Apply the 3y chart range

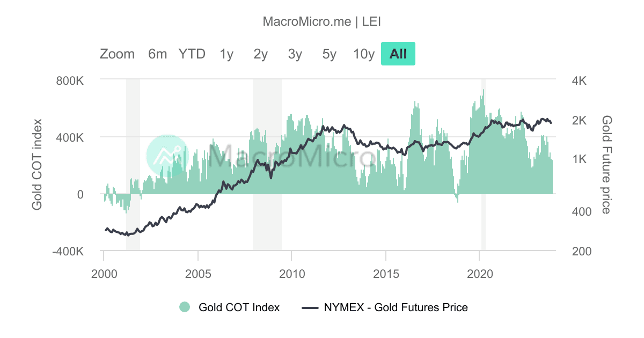(x=294, y=54)
